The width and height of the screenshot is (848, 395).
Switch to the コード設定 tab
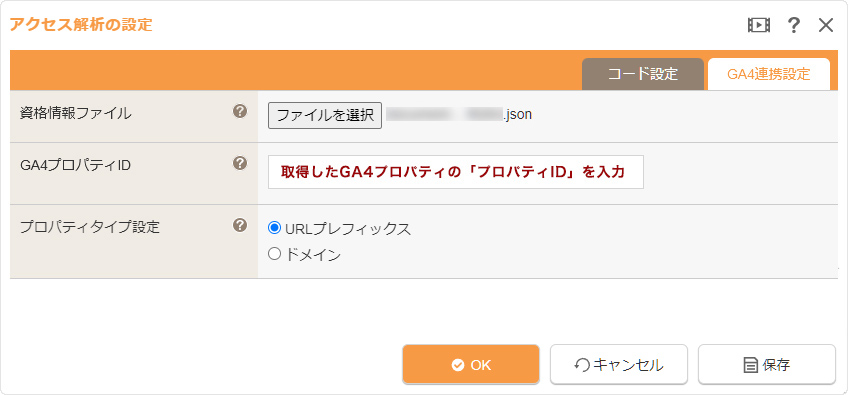click(642, 74)
